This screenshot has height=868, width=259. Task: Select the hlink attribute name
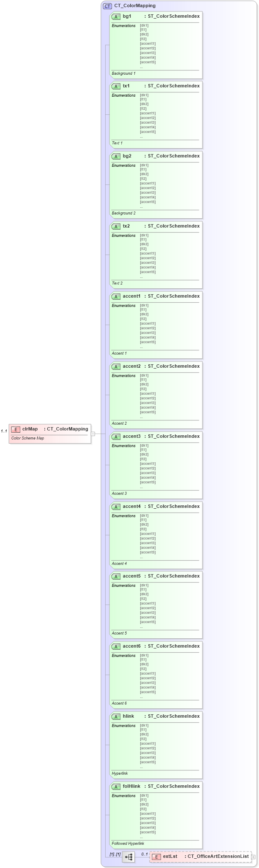[x=128, y=716]
